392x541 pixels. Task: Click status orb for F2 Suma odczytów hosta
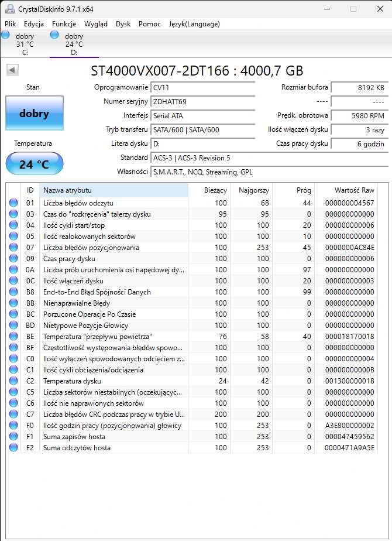point(13,447)
